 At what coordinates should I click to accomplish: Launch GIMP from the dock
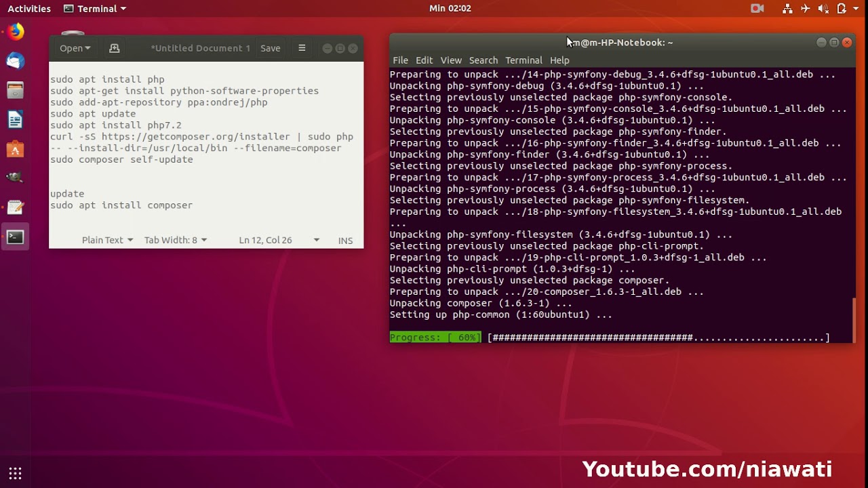click(15, 178)
